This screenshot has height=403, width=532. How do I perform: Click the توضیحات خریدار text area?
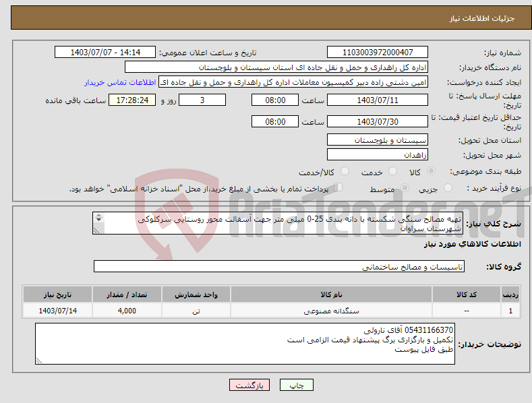245,344
